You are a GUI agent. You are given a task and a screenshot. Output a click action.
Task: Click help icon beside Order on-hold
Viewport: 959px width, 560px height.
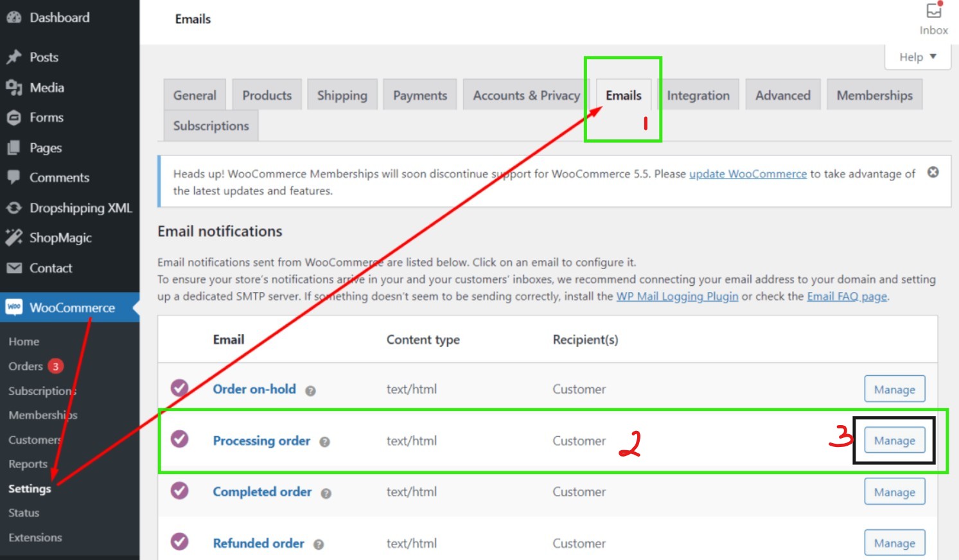[310, 390]
